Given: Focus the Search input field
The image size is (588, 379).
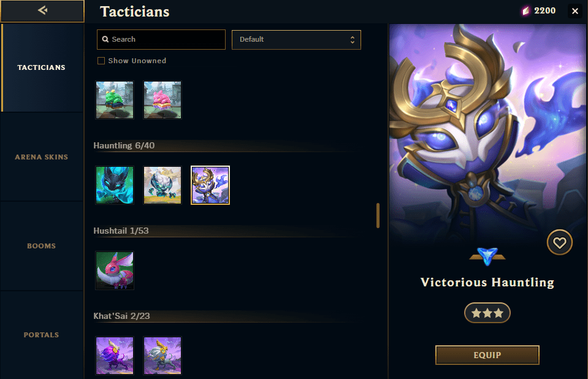Looking at the screenshot, I should 161,39.
